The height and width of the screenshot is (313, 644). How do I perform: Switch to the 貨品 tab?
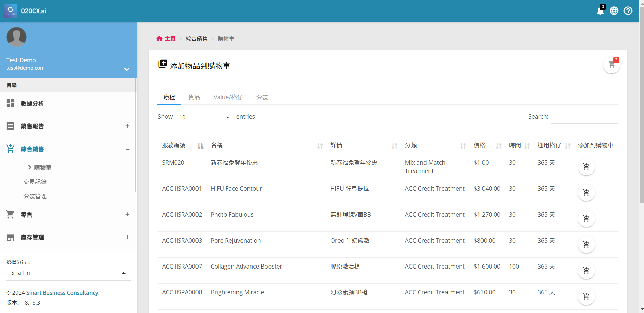click(x=194, y=97)
